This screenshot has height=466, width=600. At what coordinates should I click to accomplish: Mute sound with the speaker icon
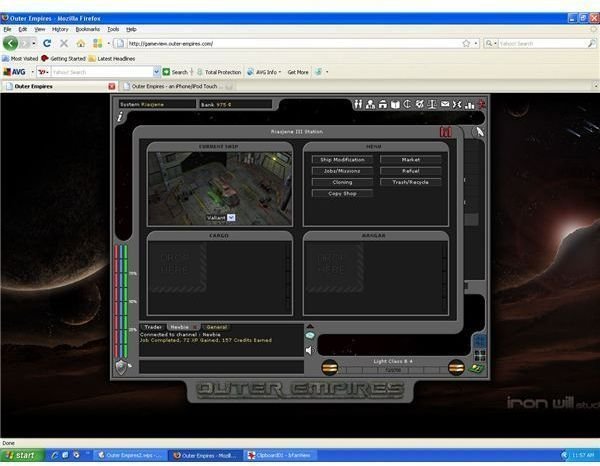(309, 350)
